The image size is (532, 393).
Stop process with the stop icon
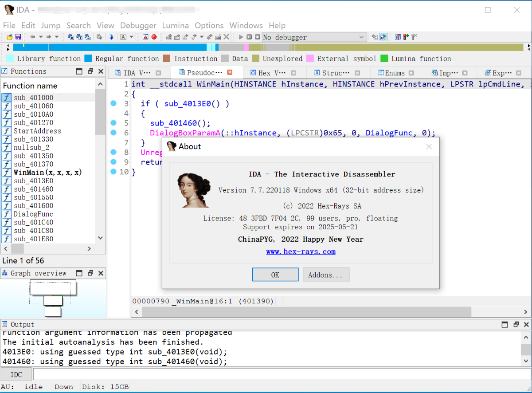[x=257, y=37]
